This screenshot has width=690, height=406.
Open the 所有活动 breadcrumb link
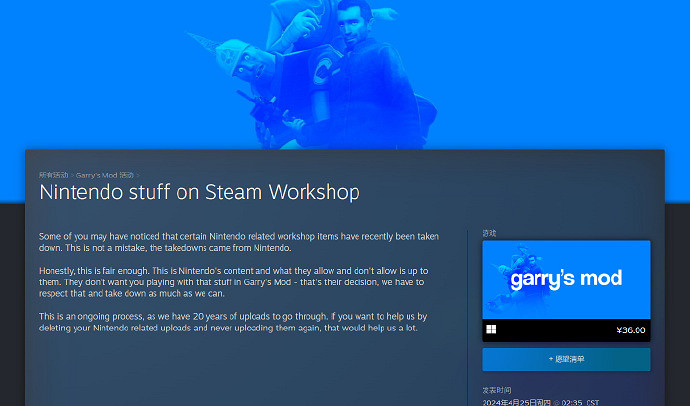point(53,175)
